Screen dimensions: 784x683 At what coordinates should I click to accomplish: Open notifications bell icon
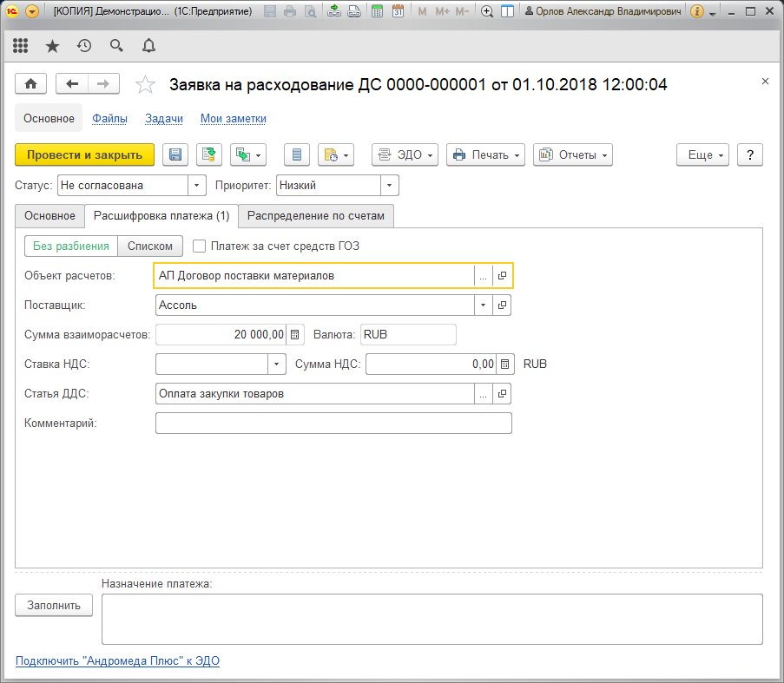coord(149,46)
